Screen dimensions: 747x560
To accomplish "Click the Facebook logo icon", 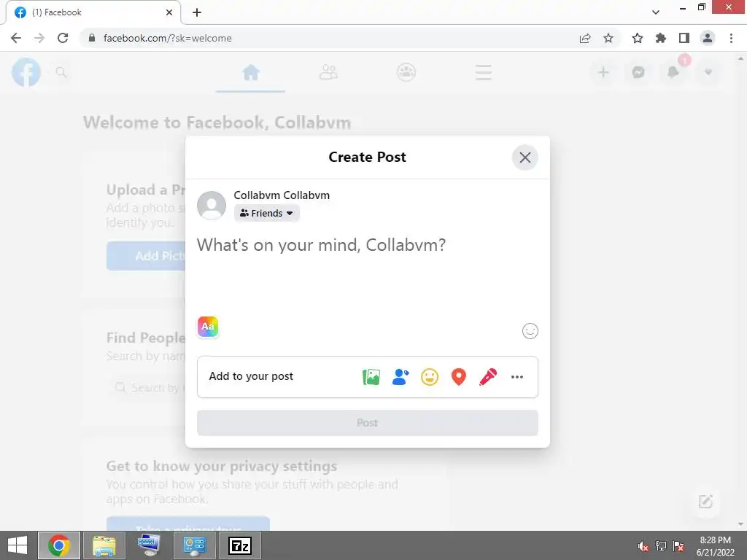I will point(26,72).
